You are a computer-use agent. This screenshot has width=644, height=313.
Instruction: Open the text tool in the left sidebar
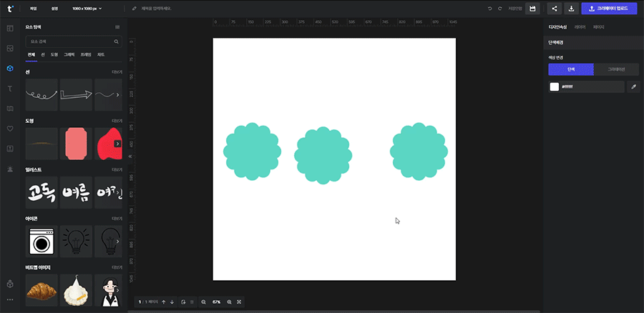(x=10, y=89)
